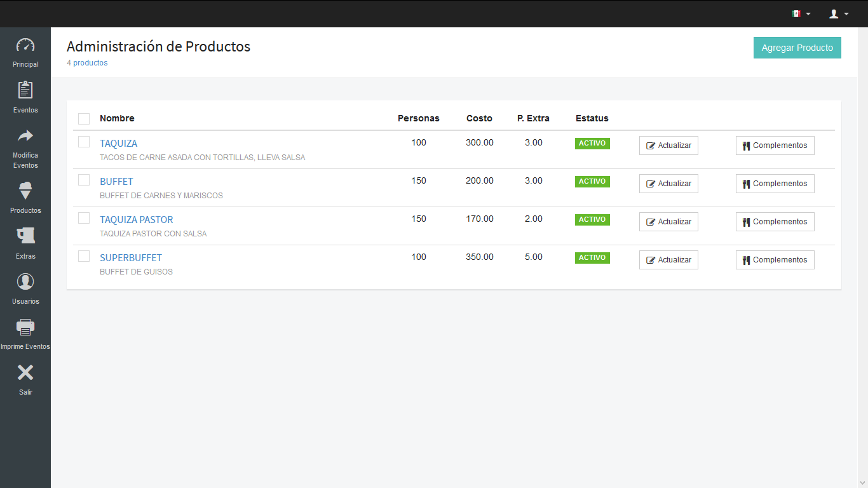Check the select-all checkbox in table header
This screenshot has height=488, width=868.
[84, 119]
